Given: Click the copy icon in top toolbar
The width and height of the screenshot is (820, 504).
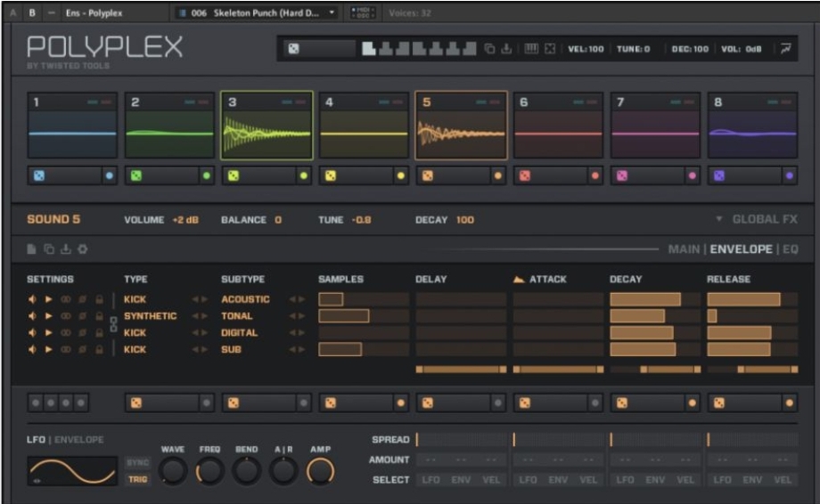Looking at the screenshot, I should click(489, 49).
